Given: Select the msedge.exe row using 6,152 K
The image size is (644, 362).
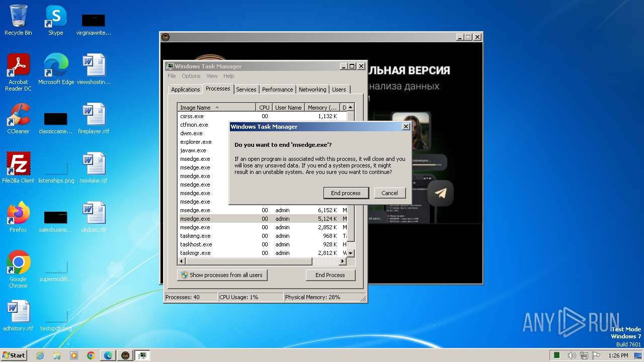Looking at the screenshot, I should (262, 210).
